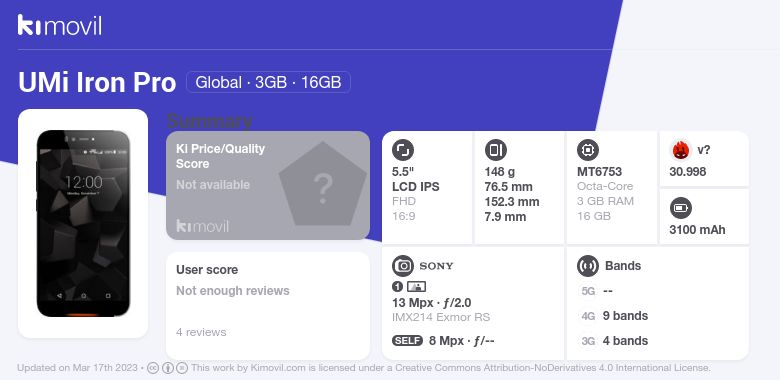This screenshot has width=780, height=380.
Task: Click the display screen size icon
Action: pyautogui.click(x=403, y=150)
